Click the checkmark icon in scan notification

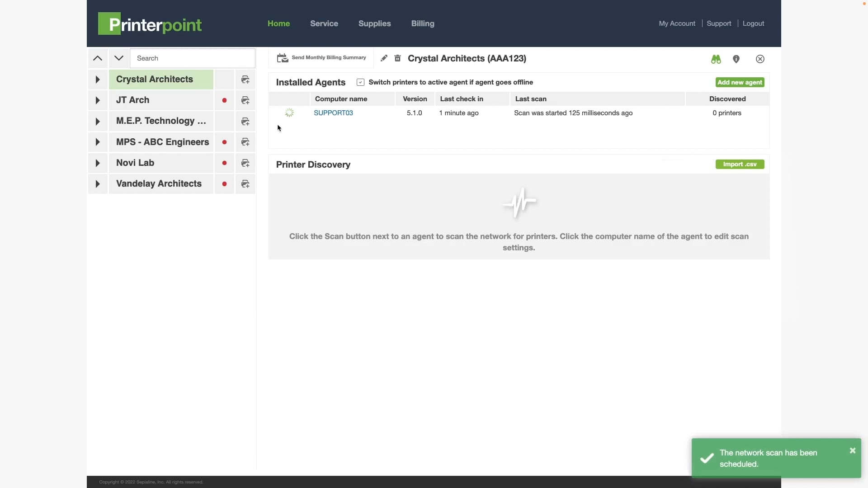(707, 458)
